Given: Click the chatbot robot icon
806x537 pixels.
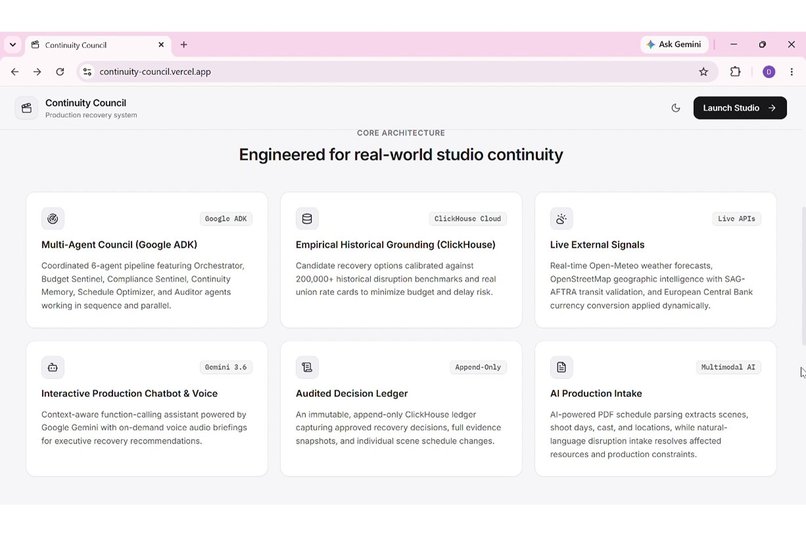Looking at the screenshot, I should [x=52, y=367].
